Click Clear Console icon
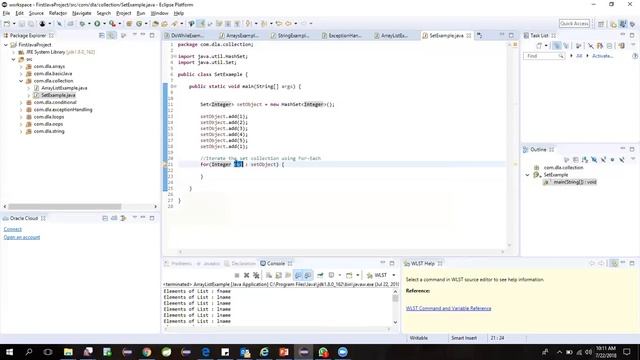Viewport: 640px width, 360px height. tap(269, 275)
